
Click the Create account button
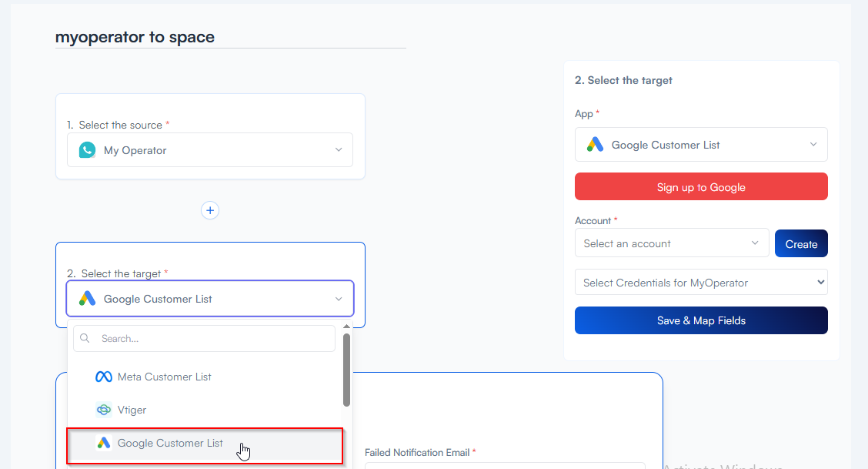click(801, 243)
